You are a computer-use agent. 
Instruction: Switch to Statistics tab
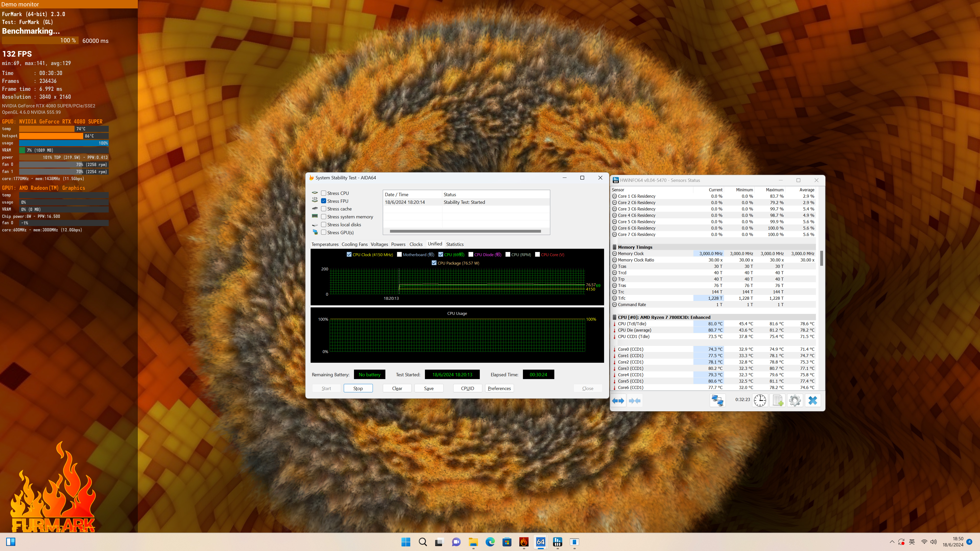455,244
